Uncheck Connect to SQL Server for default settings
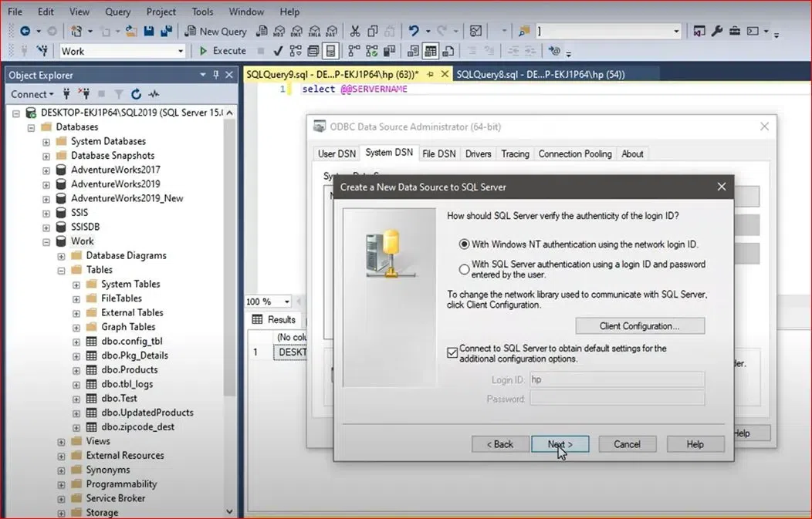 pos(452,353)
